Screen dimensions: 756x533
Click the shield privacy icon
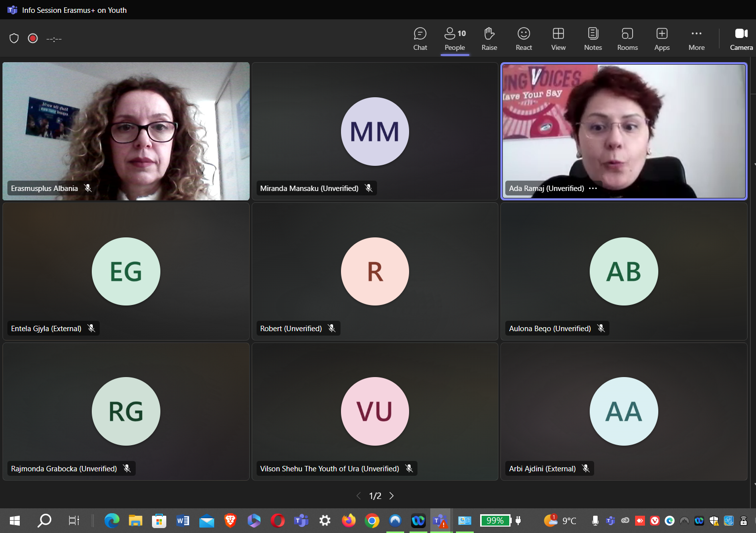pyautogui.click(x=14, y=38)
